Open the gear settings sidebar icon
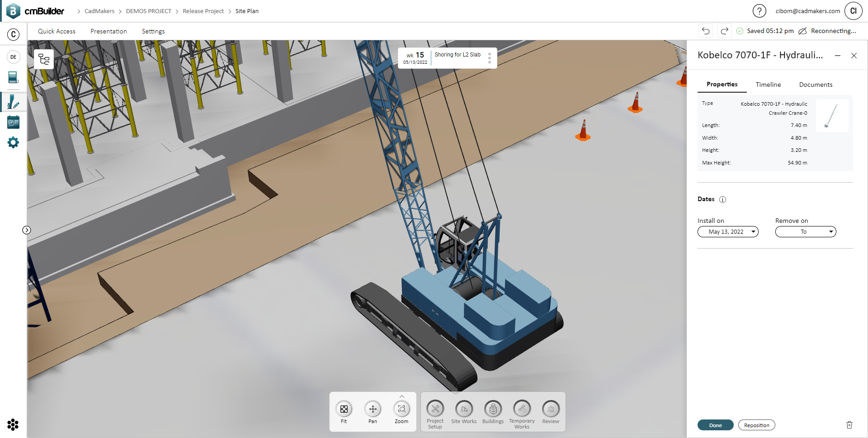This screenshot has height=438, width=868. coord(14,143)
